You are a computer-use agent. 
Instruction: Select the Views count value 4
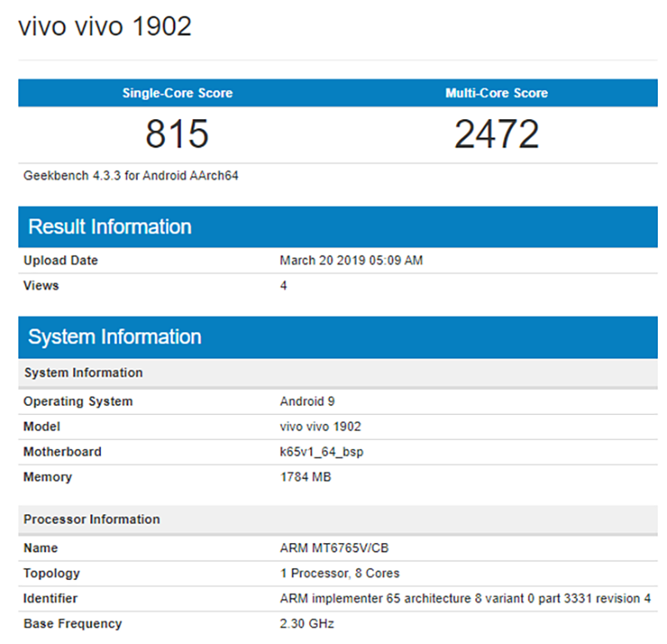(283, 285)
